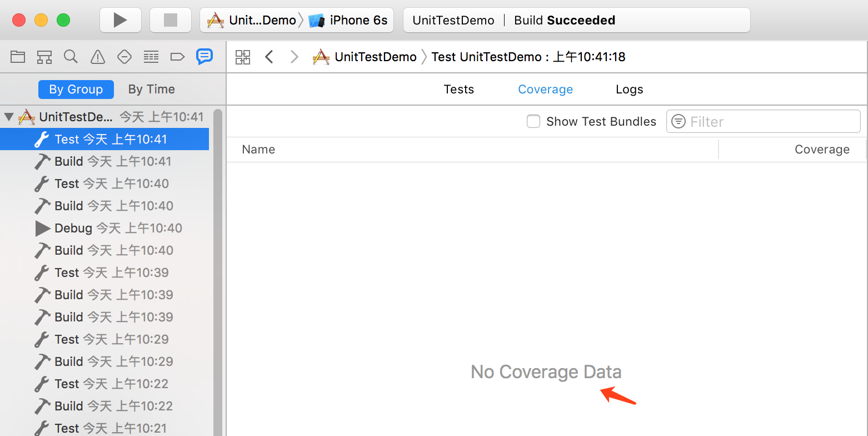This screenshot has height=436, width=868.
Task: Collapse the UnitTestDemo group disclosure triangle
Action: tap(9, 117)
